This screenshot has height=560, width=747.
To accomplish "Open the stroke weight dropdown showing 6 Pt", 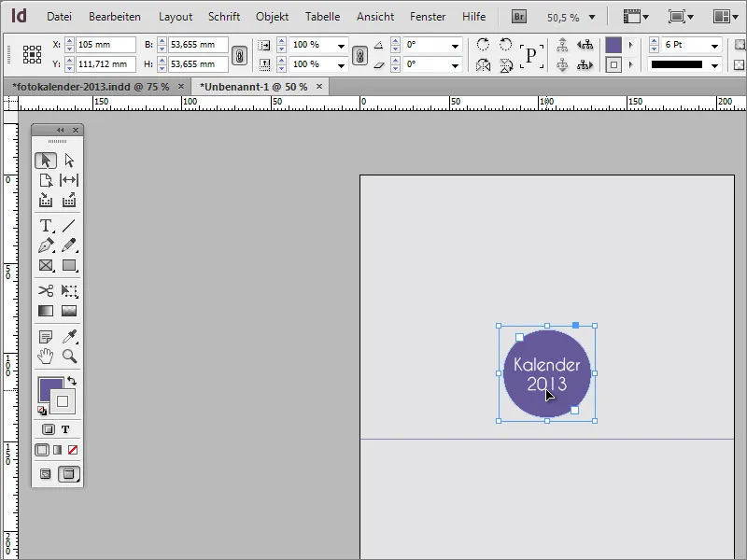I will 713,44.
